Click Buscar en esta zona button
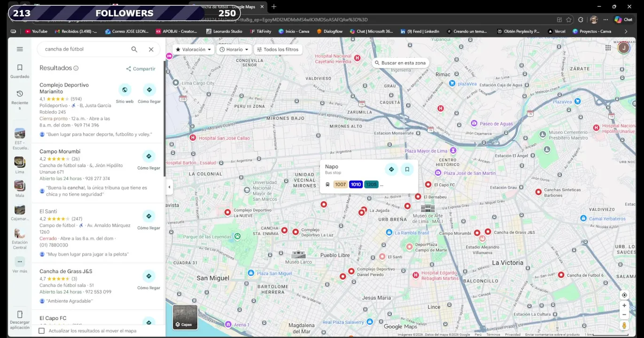 pos(401,63)
